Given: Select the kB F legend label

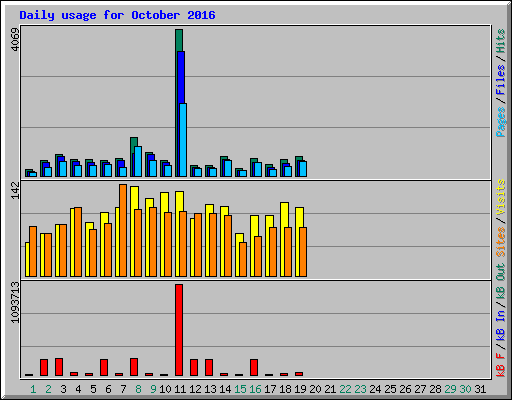Looking at the screenshot, I should coord(500,365).
